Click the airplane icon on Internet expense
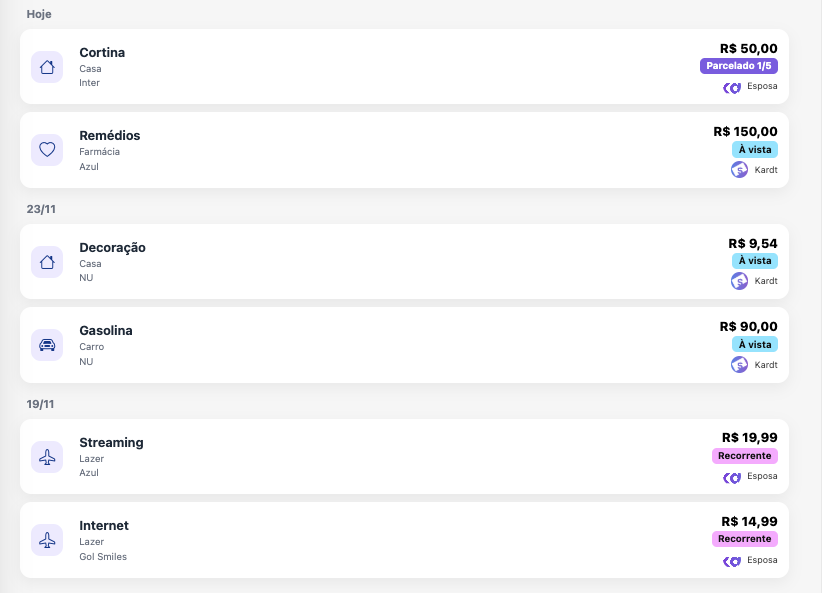822x593 pixels. pyautogui.click(x=47, y=540)
